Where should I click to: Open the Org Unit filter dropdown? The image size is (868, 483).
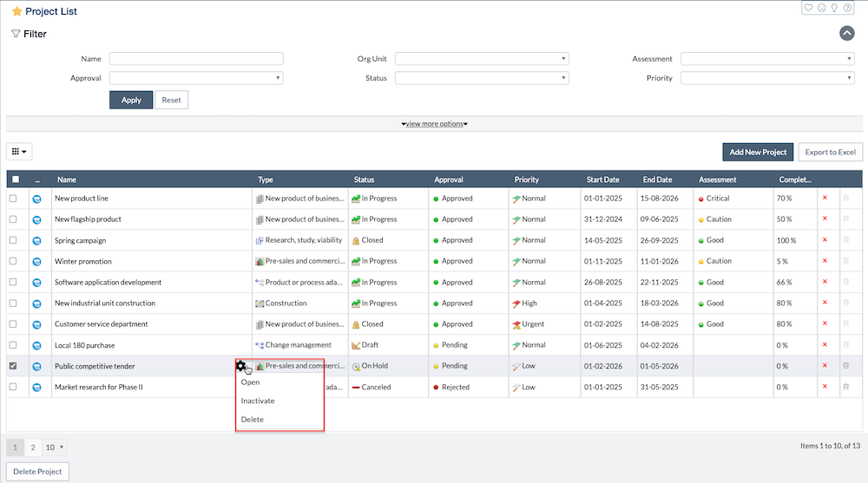[481, 59]
